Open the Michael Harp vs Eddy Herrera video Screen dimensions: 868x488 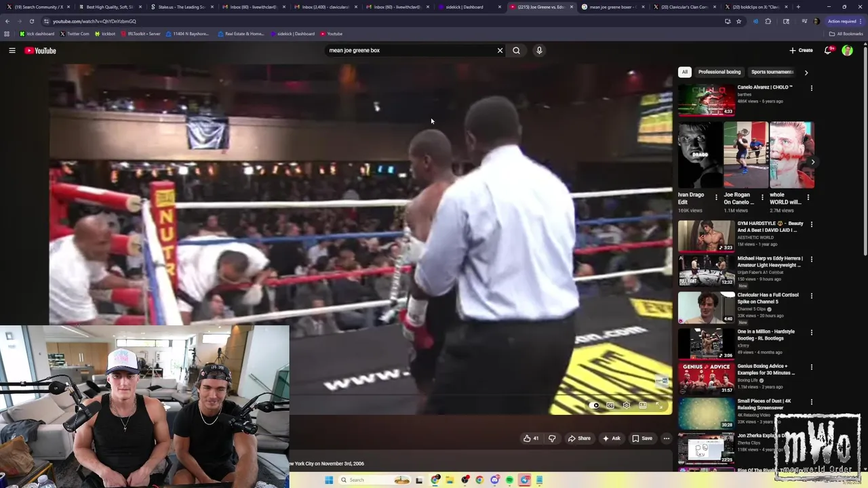pos(706,270)
